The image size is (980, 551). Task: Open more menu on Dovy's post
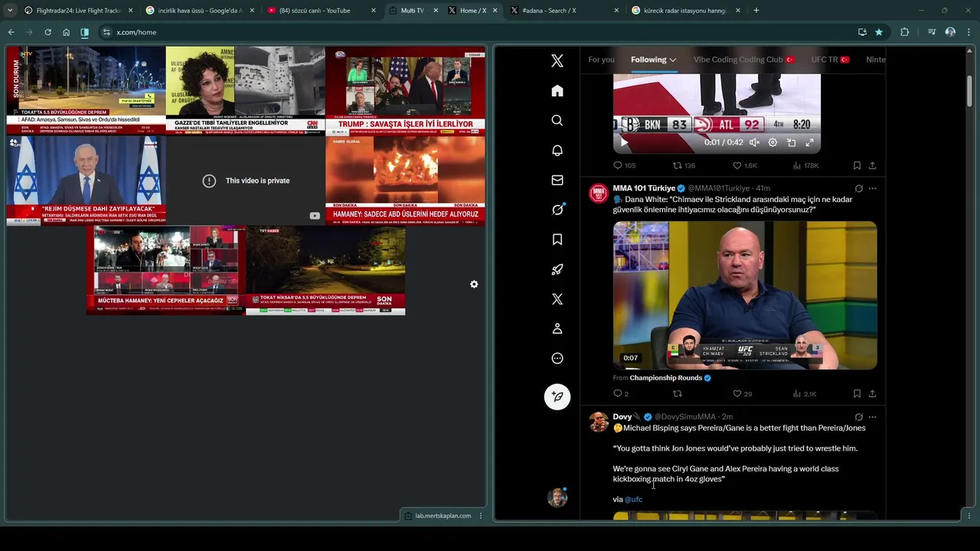click(x=872, y=417)
